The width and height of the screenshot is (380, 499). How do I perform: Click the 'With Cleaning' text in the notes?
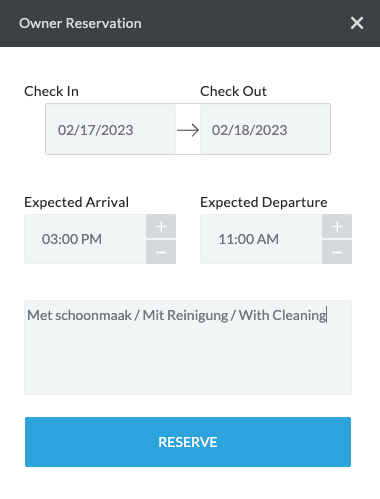(282, 315)
